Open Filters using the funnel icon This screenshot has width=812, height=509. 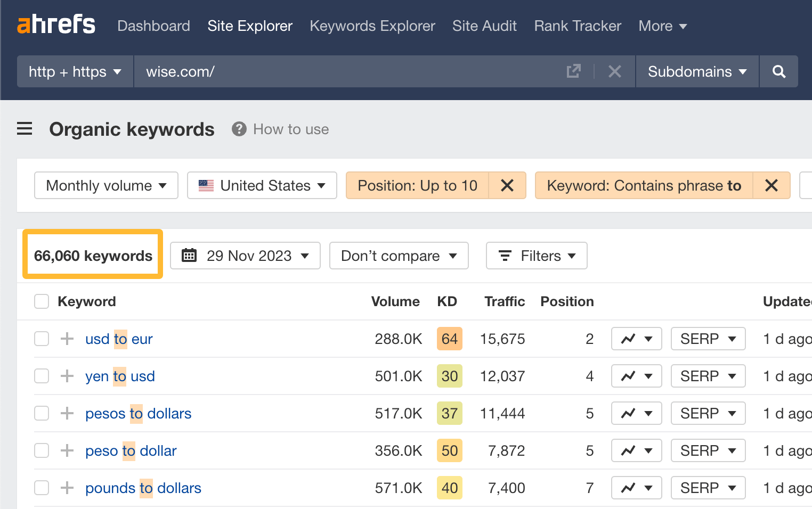pos(505,256)
